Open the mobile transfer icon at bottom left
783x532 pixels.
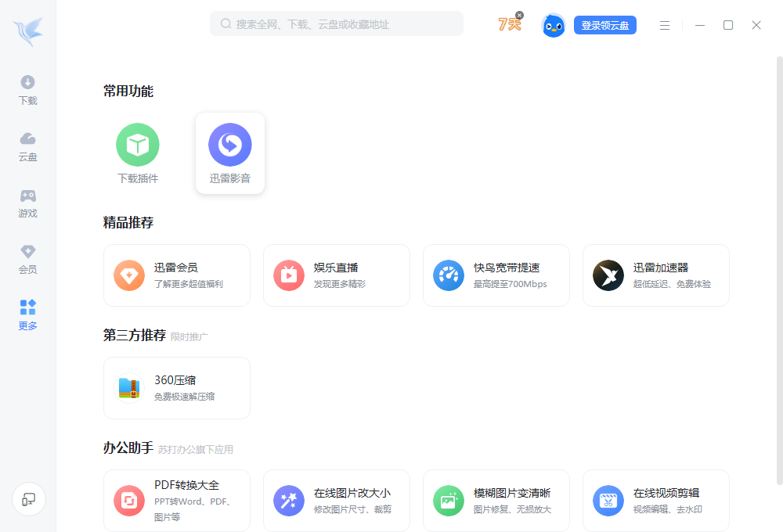tap(28, 499)
